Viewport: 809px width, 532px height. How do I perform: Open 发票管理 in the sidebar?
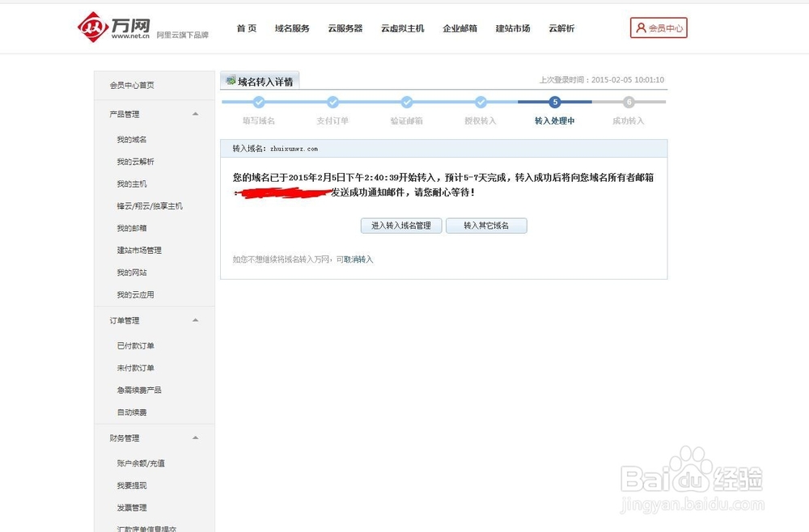point(132,508)
